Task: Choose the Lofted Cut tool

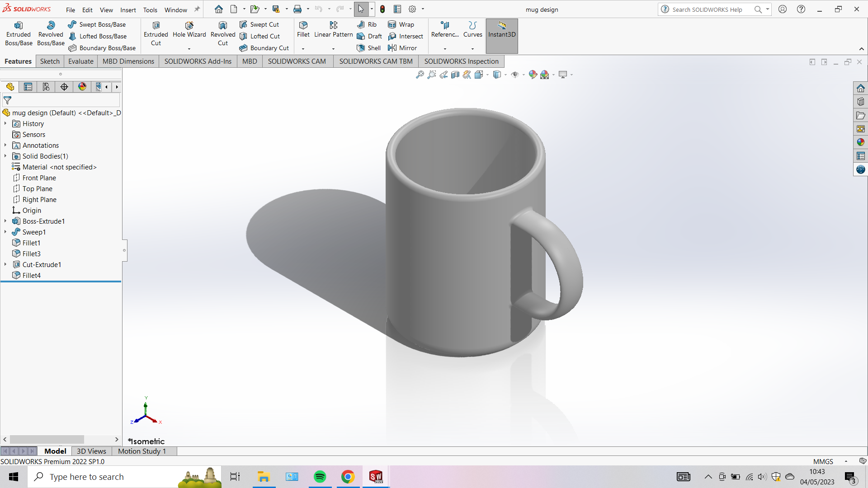Action: point(260,36)
